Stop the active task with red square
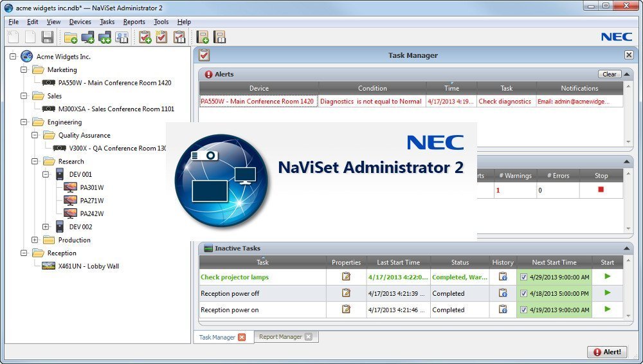 point(601,189)
